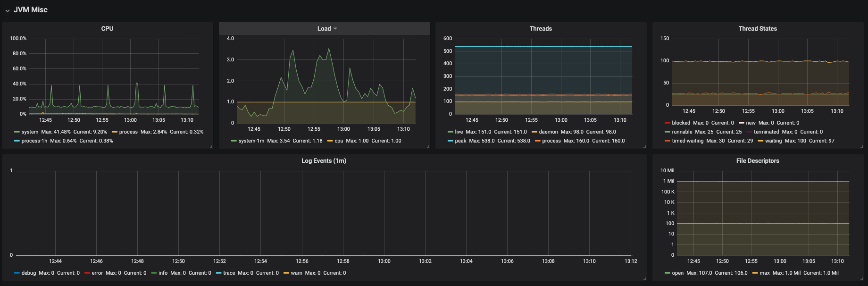Open the File Descriptors panel title menu
The width and height of the screenshot is (868, 286).
pos(758,161)
